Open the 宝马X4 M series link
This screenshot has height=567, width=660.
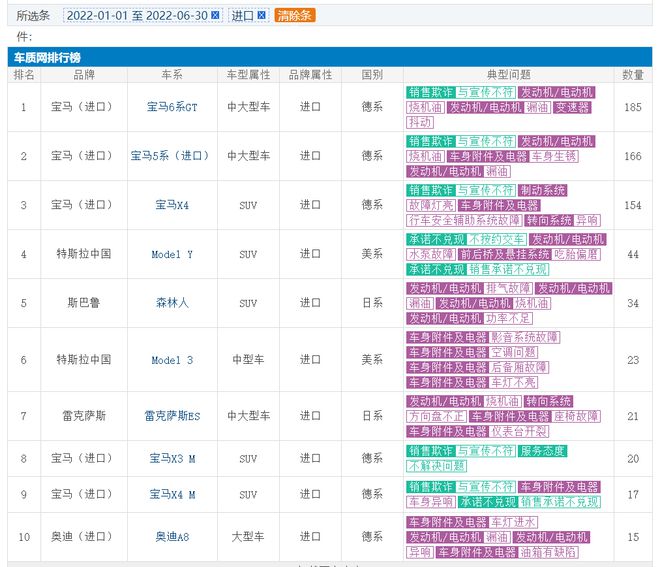[172, 494]
